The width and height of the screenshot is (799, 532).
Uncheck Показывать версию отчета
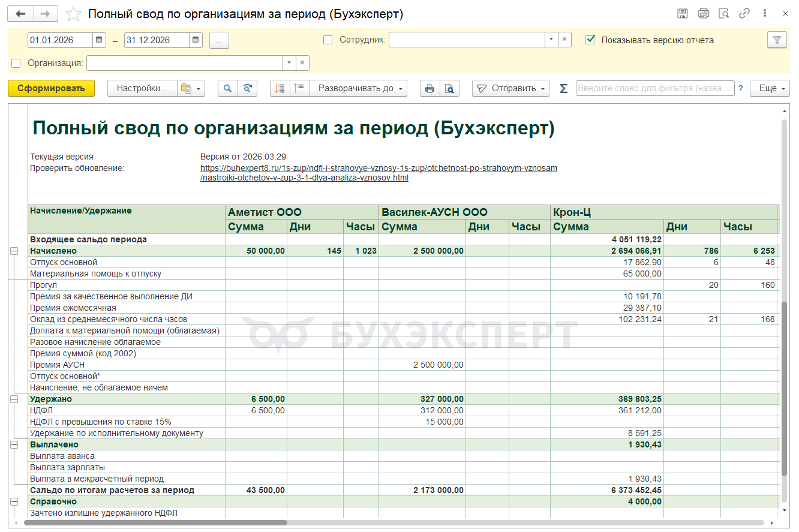[591, 40]
